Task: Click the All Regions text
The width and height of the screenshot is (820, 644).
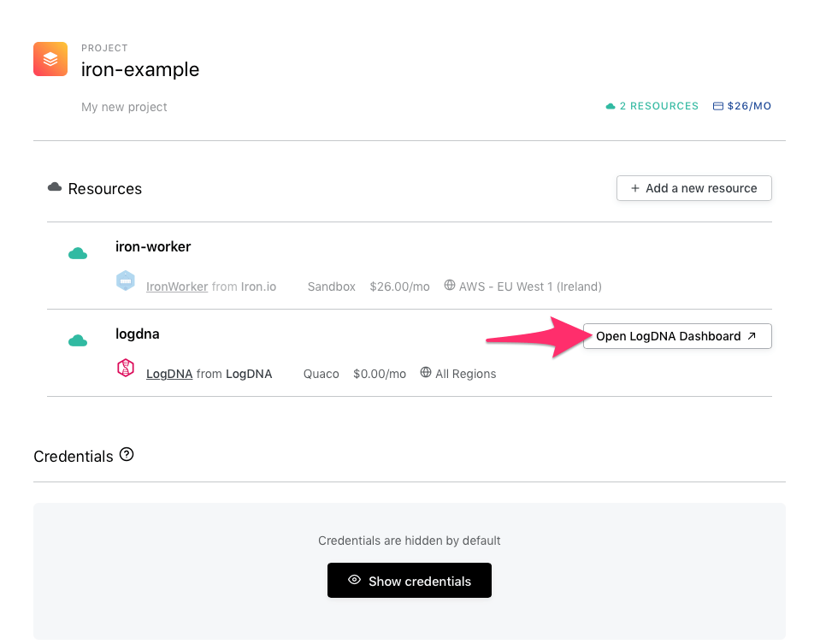Action: point(466,374)
